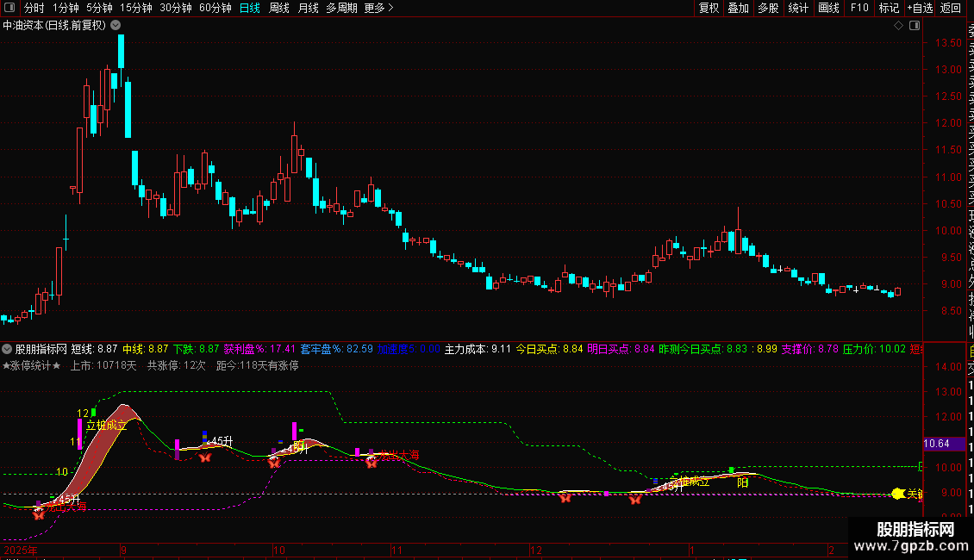Screen dimensions: 974x560
Task: Add stock via +自选
Action: [x=920, y=8]
